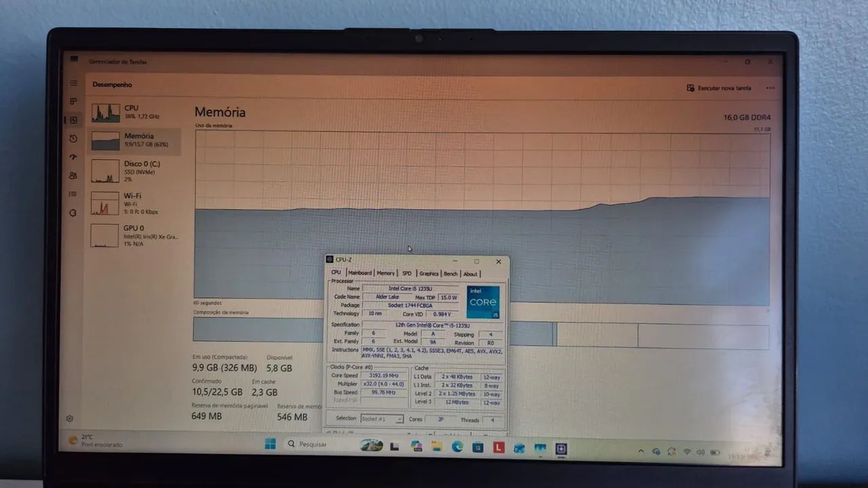Click Intel Core i5 logo in CPU-Z
The height and width of the screenshot is (488, 868).
(484, 302)
